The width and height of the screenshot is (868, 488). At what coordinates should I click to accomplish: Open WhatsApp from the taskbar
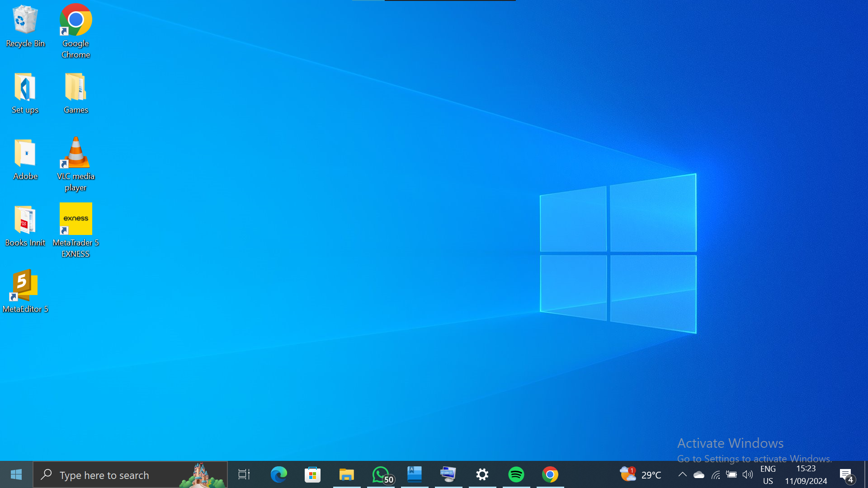[381, 474]
